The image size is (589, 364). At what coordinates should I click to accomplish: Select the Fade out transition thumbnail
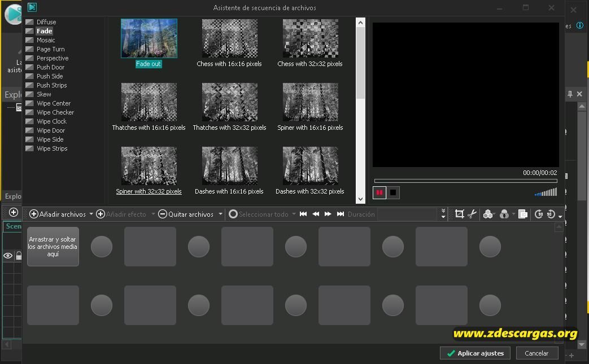149,38
